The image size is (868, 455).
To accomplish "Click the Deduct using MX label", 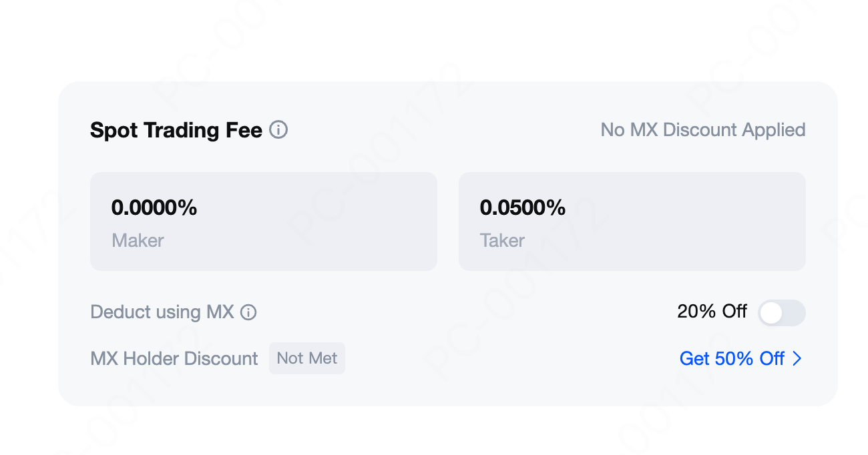I will (x=162, y=312).
